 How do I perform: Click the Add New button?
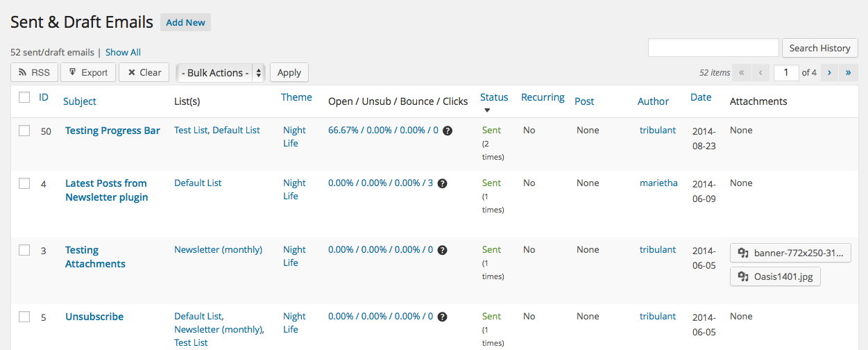tap(185, 22)
